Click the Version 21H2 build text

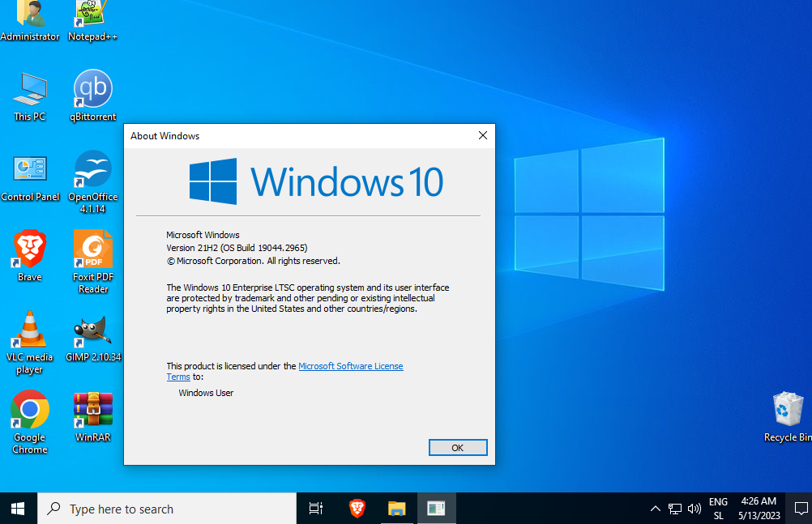(x=237, y=248)
